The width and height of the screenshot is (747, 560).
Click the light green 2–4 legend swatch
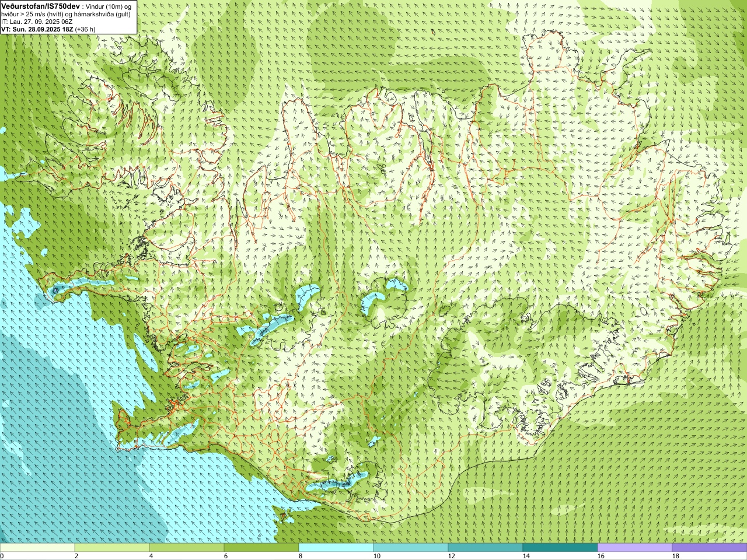(x=112, y=548)
